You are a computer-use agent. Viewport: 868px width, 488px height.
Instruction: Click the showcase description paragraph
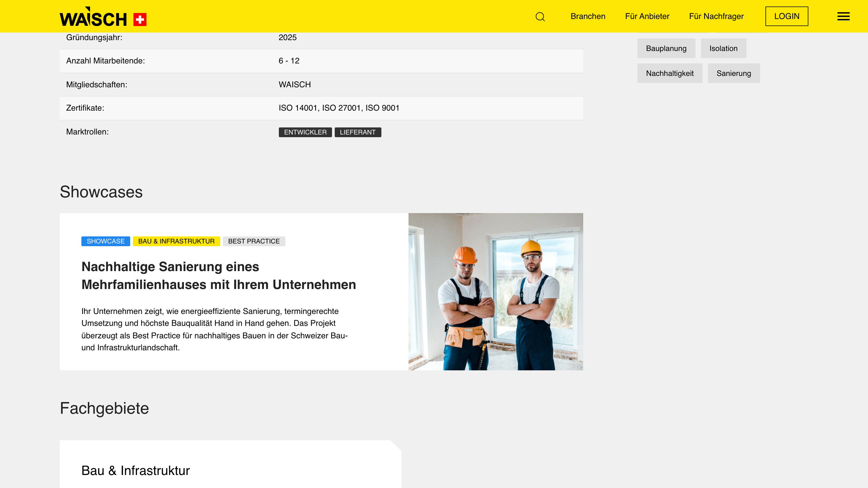coord(215,329)
